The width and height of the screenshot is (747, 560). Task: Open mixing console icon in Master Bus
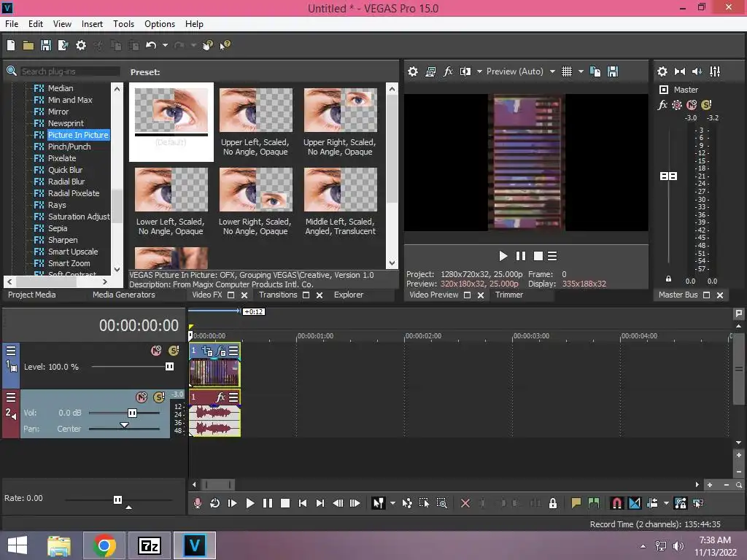click(x=715, y=71)
